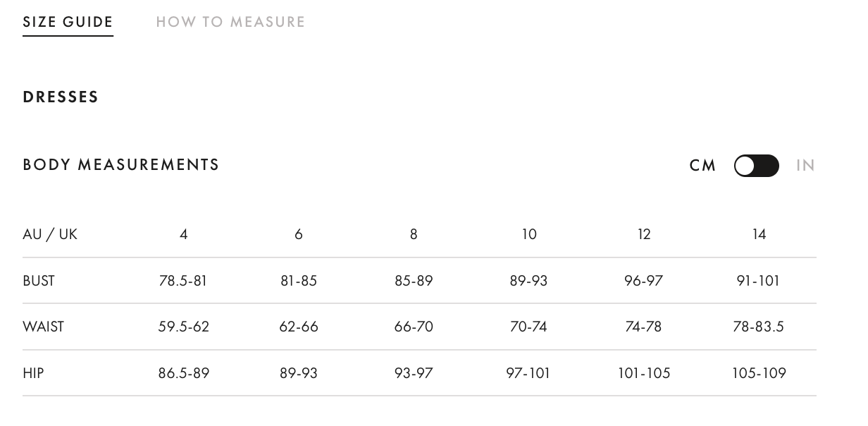868x426 pixels.
Task: Select the size 8 column header
Action: [x=414, y=234]
